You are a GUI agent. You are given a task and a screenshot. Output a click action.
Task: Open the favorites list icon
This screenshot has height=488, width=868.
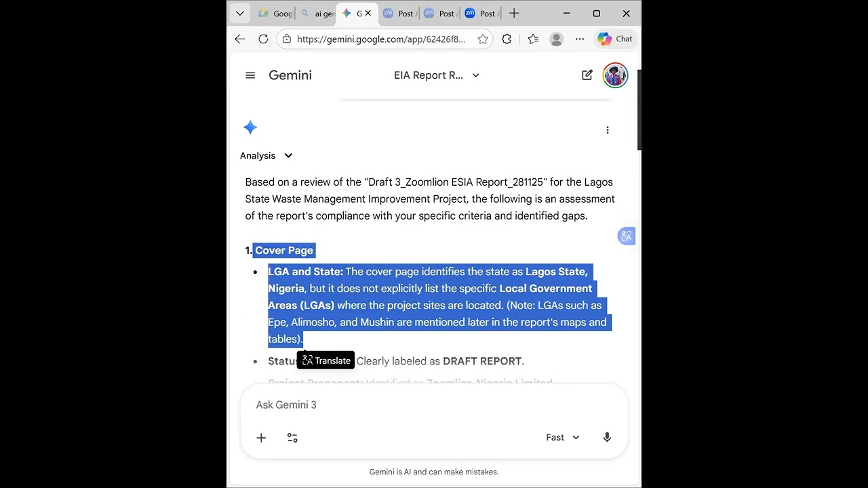click(533, 39)
